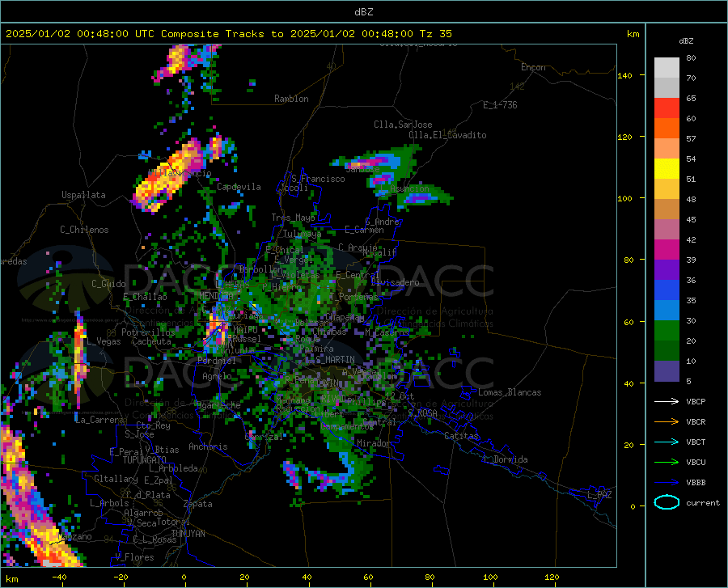Click the narrow vertical storm echo beside L_Vegas
728x588 pixels.
(79, 360)
